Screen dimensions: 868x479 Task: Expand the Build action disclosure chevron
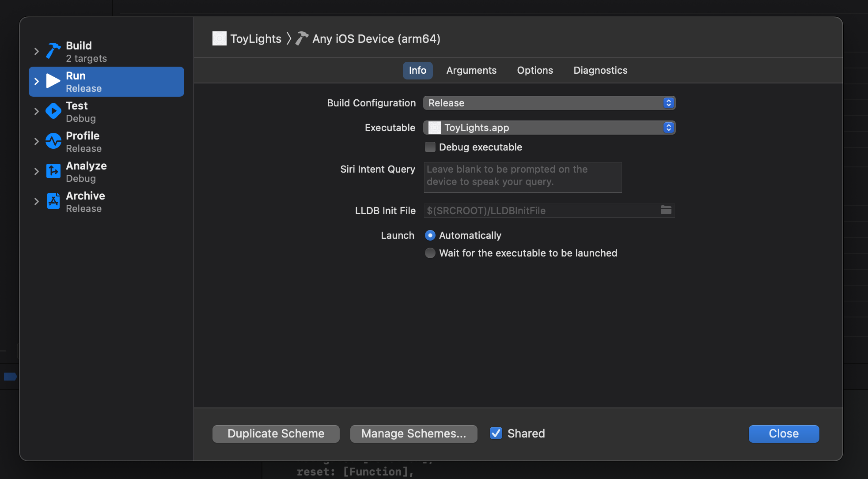(37, 51)
